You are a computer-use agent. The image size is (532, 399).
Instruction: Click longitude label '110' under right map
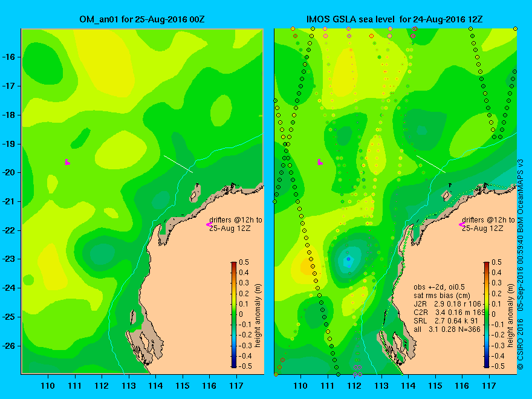click(300, 386)
